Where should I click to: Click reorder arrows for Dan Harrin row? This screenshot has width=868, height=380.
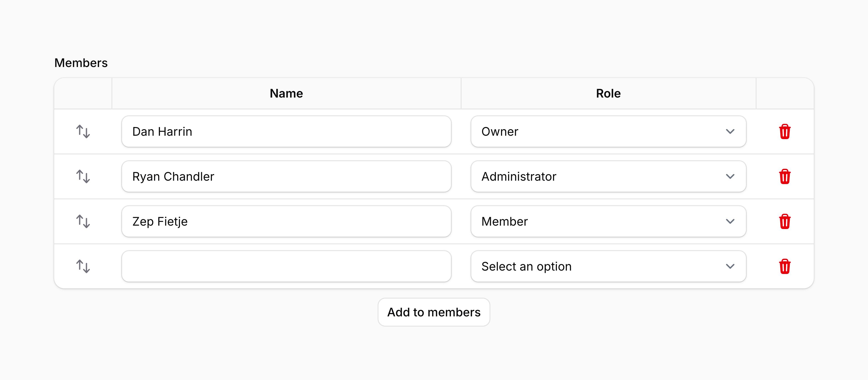tap(83, 131)
